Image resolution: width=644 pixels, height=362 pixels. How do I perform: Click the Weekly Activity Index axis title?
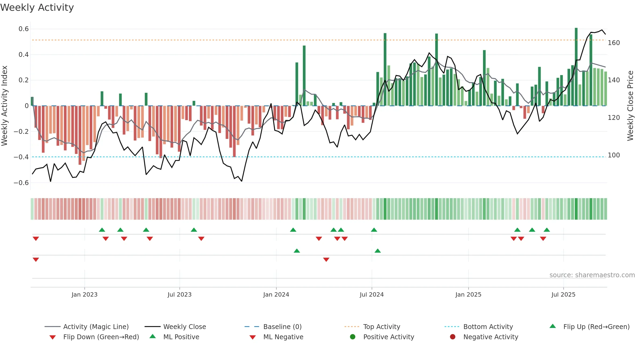4,106
